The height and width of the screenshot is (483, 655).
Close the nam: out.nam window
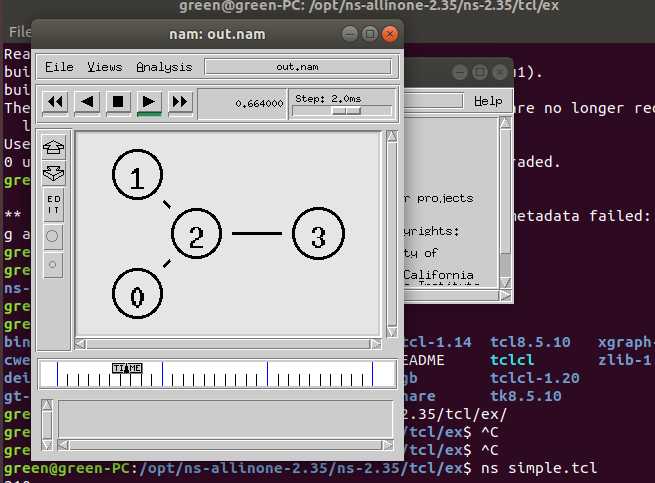[x=390, y=34]
